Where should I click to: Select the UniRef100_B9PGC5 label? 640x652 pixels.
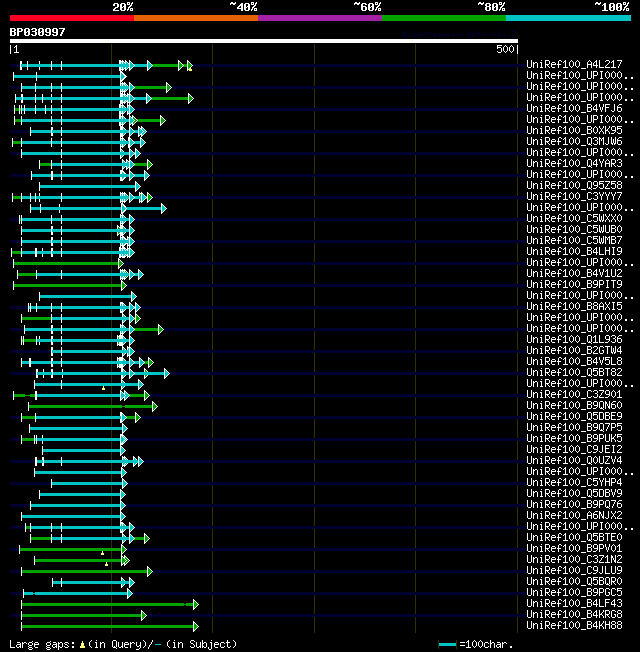point(574,593)
